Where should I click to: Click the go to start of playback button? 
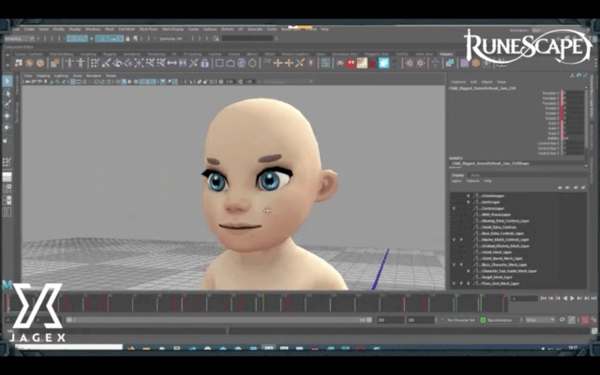(x=544, y=298)
